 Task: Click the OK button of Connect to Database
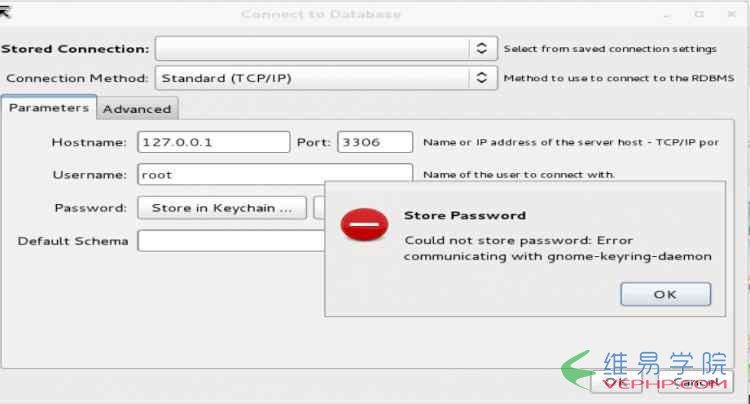[616, 382]
